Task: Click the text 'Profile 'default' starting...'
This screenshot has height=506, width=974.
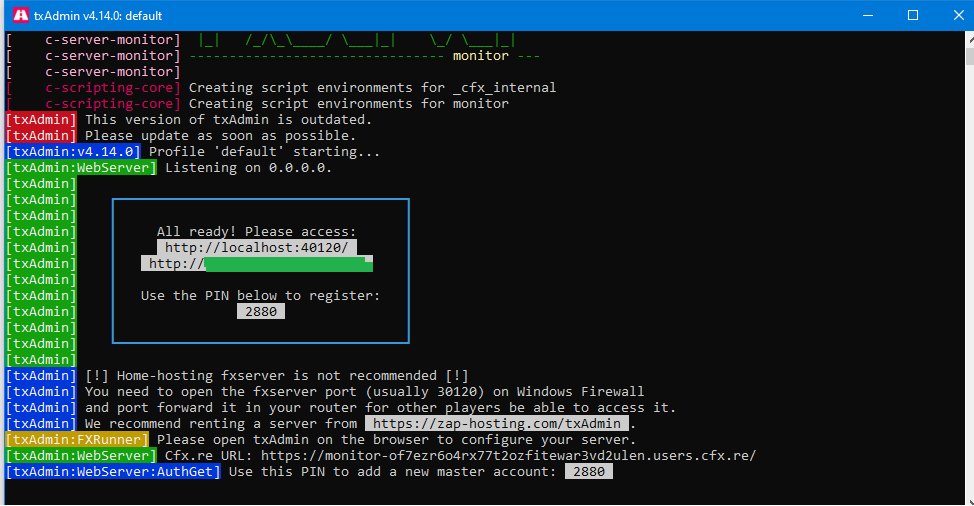Action: 264,151
